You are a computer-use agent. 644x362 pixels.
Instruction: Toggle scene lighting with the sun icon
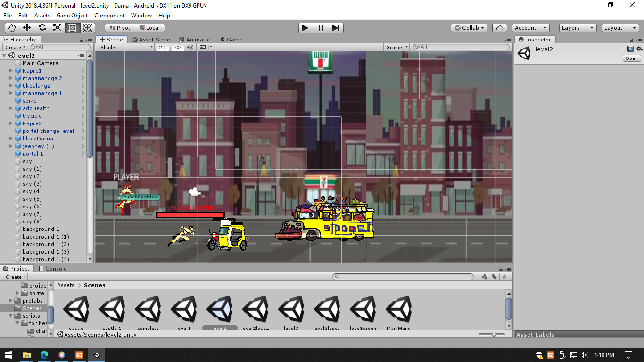pos(177,47)
